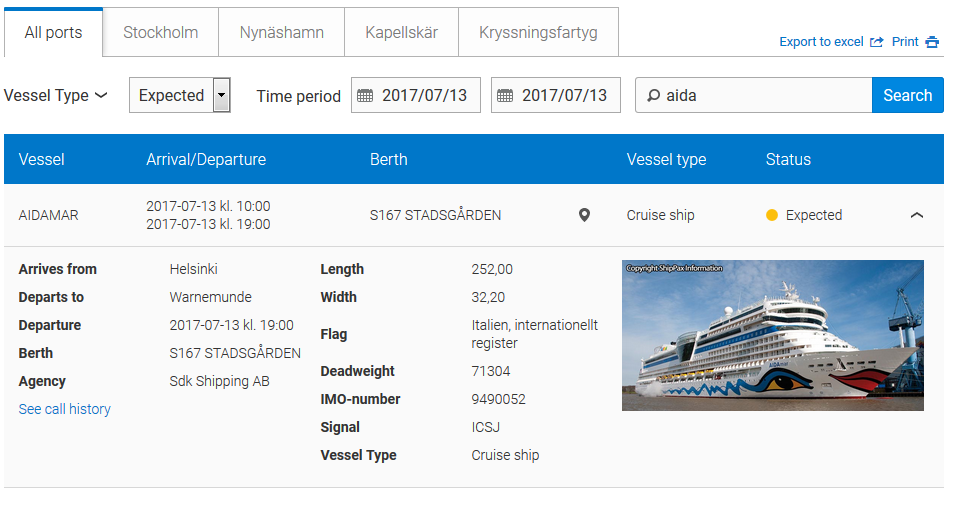Click the Export to excel link
The width and height of the screenshot is (970, 506).
[x=821, y=42]
